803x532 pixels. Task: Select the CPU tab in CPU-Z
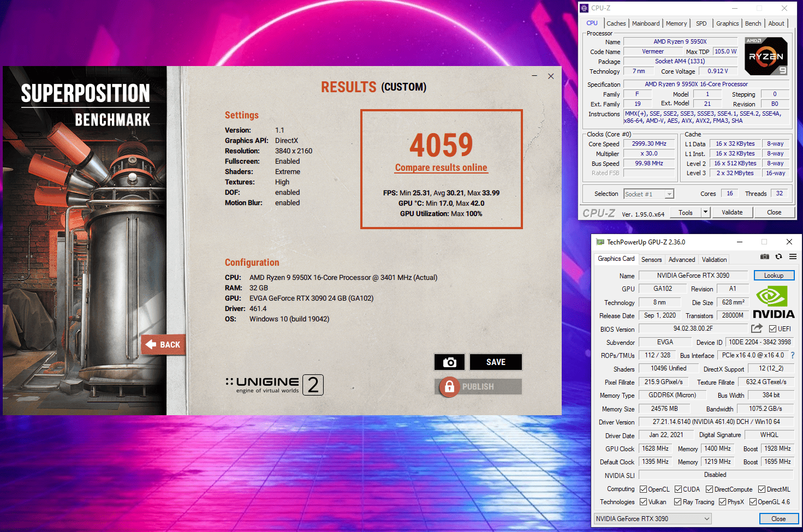pyautogui.click(x=592, y=23)
